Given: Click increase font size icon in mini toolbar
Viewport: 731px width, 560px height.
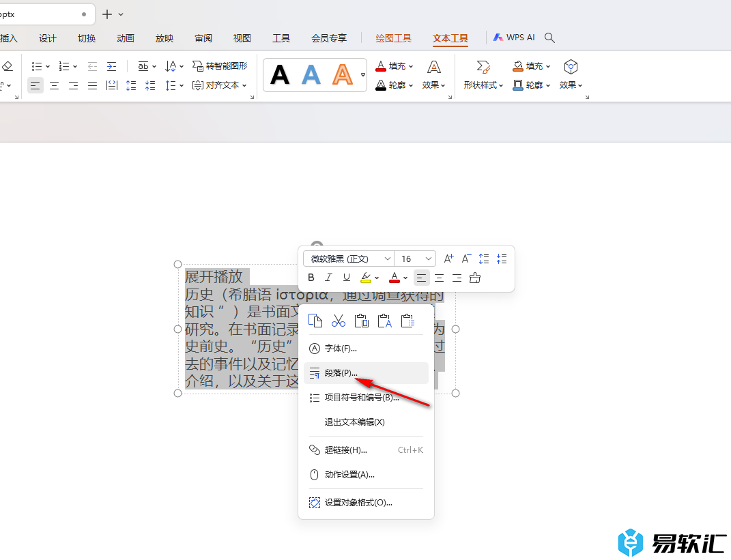Looking at the screenshot, I should 448,259.
